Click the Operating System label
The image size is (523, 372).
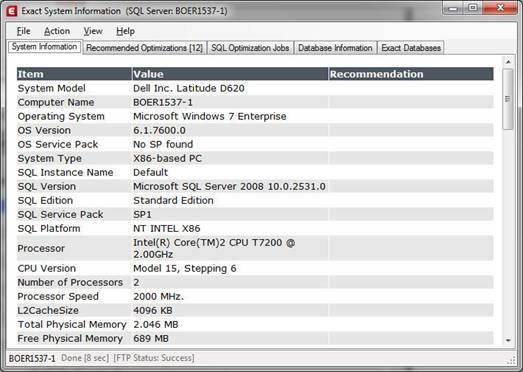pyautogui.click(x=61, y=116)
